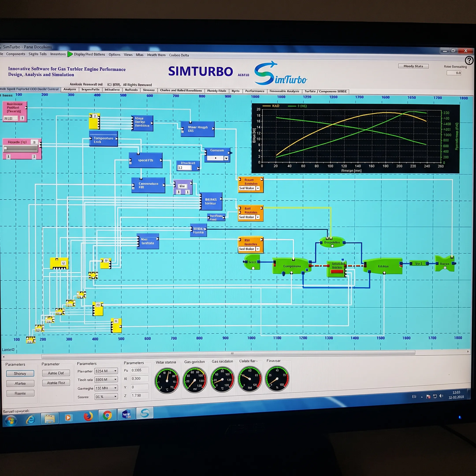Select the green Componaha engine block

tap(292, 266)
